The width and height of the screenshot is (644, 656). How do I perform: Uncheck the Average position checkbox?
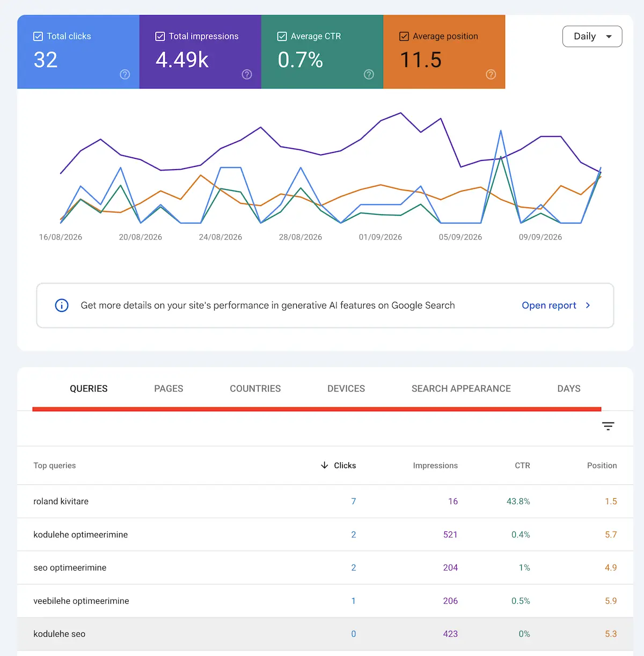click(x=404, y=37)
